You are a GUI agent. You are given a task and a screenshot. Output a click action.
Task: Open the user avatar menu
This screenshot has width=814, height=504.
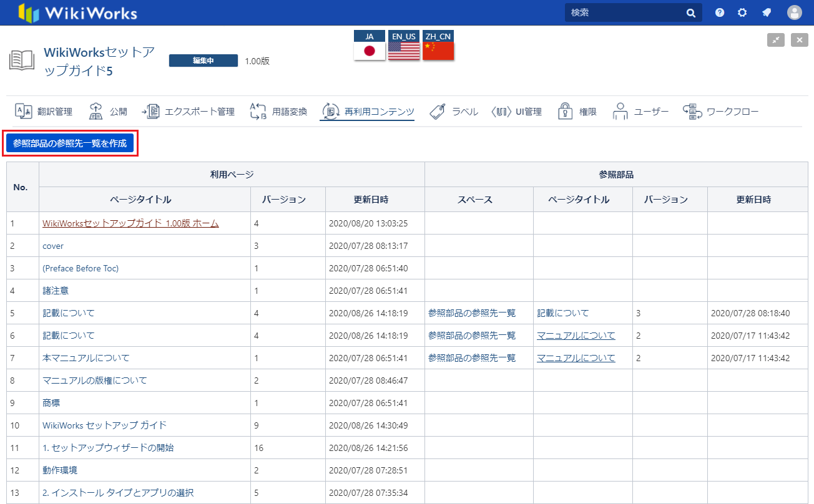(794, 12)
